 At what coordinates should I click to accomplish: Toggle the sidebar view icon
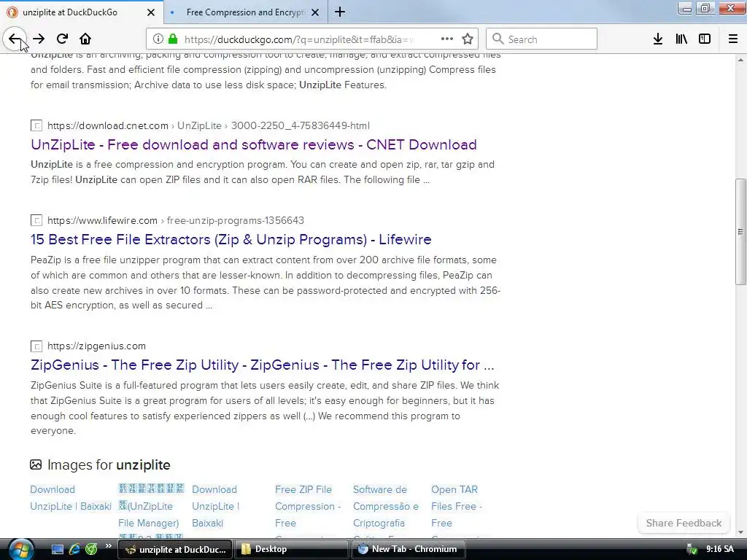[x=705, y=39]
